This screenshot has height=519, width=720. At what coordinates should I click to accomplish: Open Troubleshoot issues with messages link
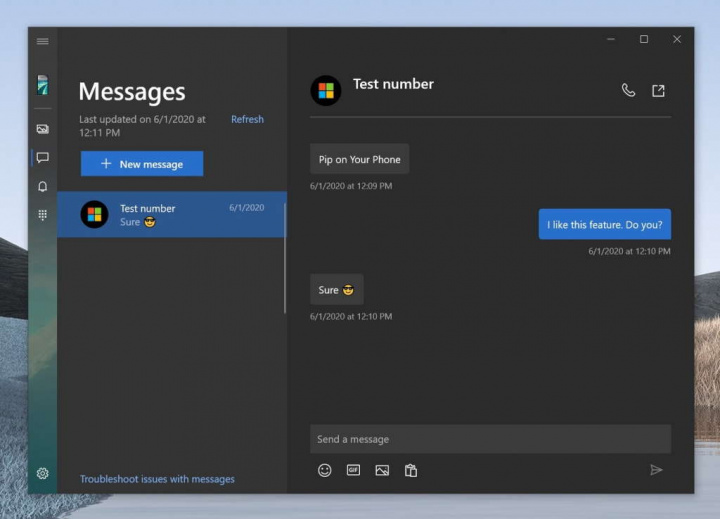point(157,479)
